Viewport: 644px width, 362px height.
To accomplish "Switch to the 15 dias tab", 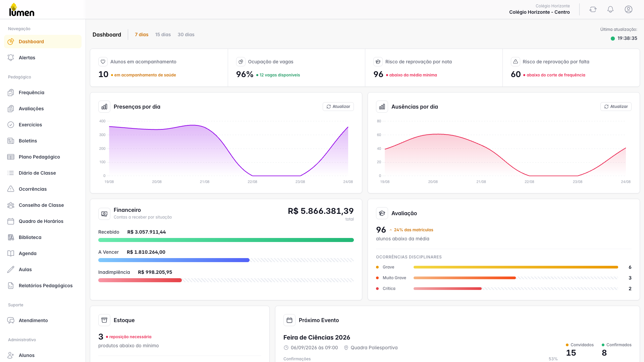I will [163, 35].
